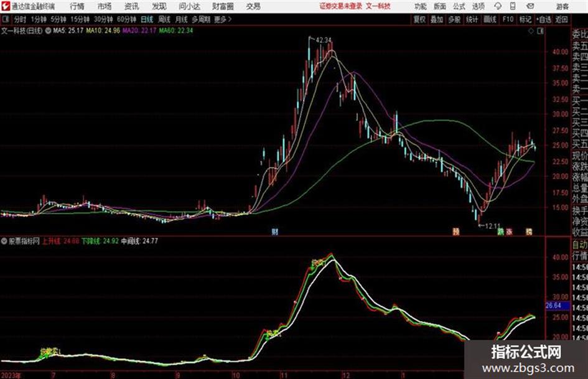The width and height of the screenshot is (588, 379).
Task: Click the MA5: 25.17 indicator label
Action: point(68,30)
